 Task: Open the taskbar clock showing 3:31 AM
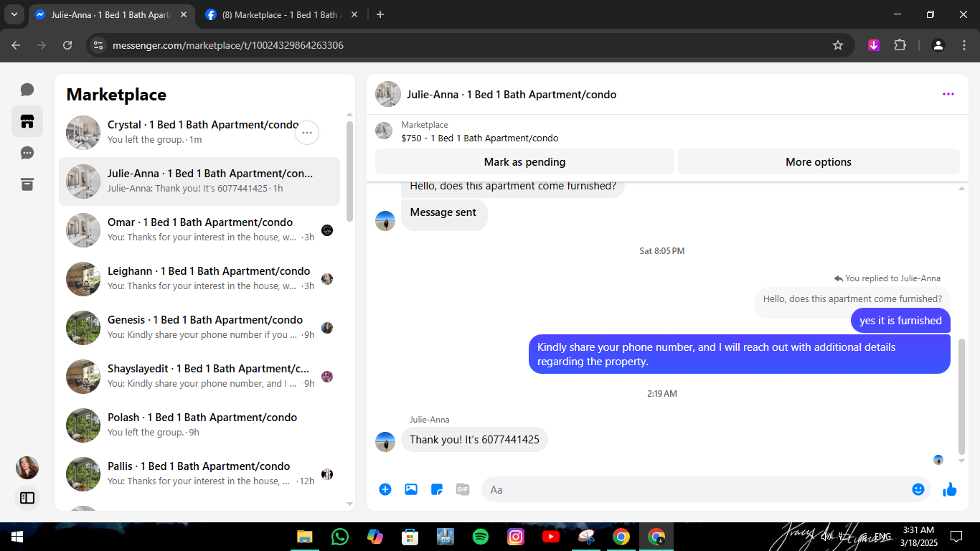[x=918, y=536]
